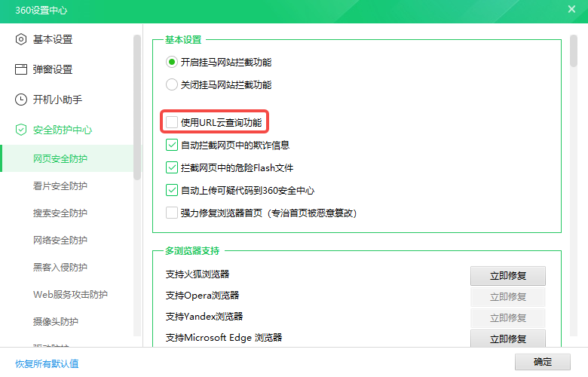Click the 支持Yandex浏览器 label
This screenshot has height=377, width=588.
pyautogui.click(x=204, y=316)
